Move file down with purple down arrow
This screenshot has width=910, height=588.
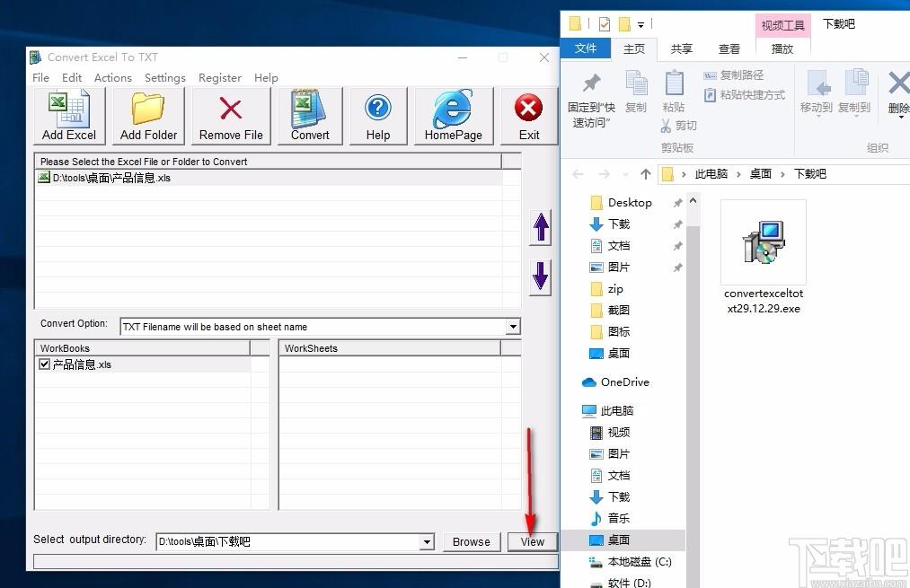540,276
